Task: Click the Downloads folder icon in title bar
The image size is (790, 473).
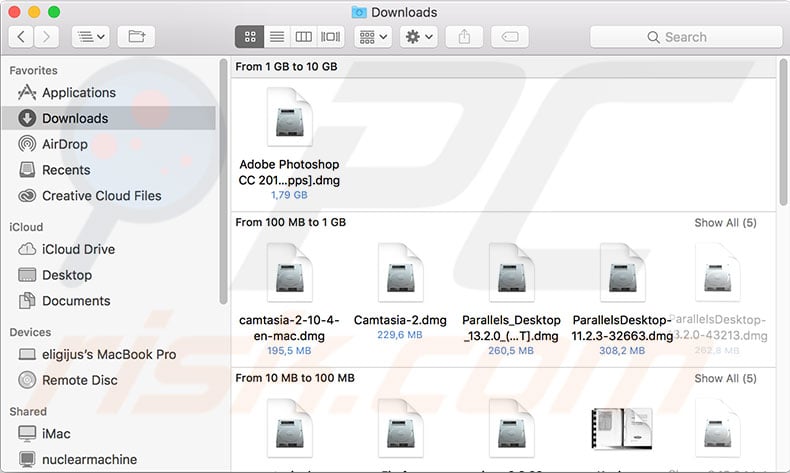Action: (359, 12)
